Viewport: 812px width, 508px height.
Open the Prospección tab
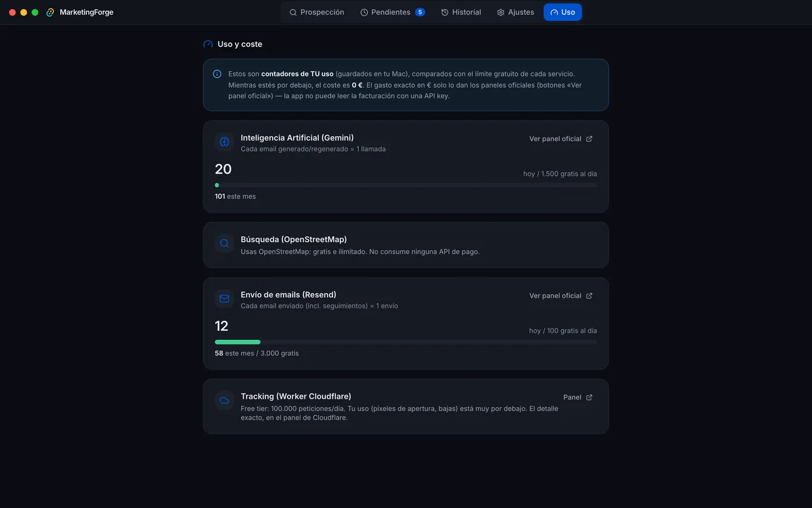[317, 12]
